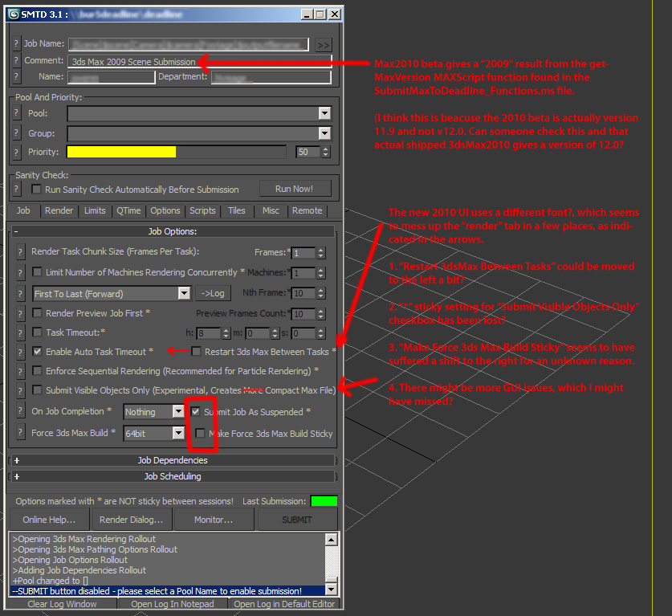This screenshot has width=672, height=616.
Task: Open the Group dropdown list
Action: pos(324,133)
